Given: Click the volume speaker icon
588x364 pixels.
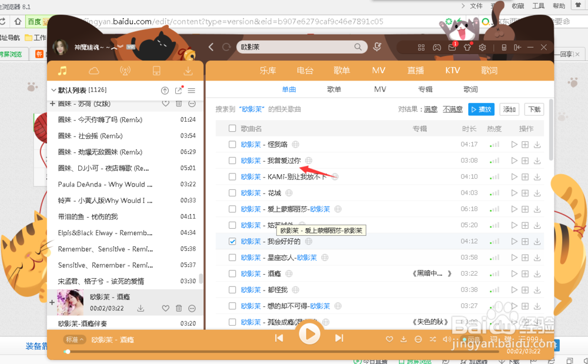Looking at the screenshot, I should 446,339.
